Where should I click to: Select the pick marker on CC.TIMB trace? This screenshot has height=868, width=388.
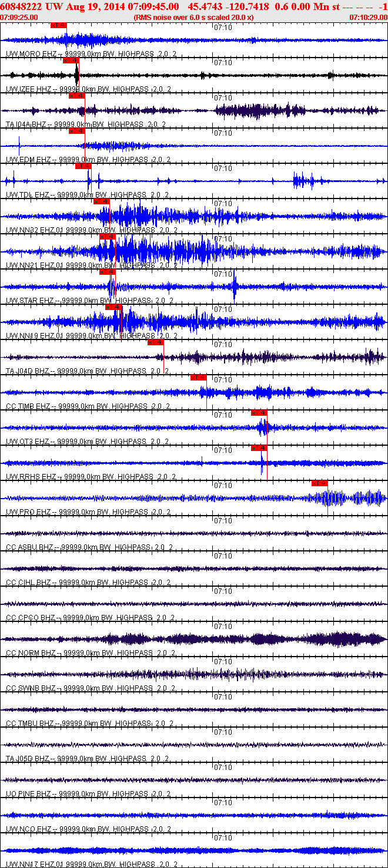coord(199,378)
